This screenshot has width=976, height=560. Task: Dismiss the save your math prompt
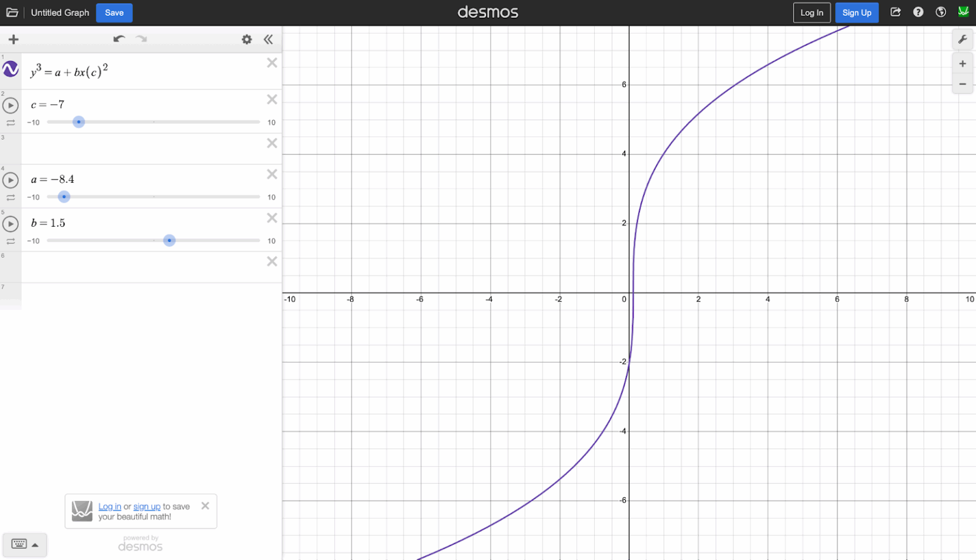(205, 506)
